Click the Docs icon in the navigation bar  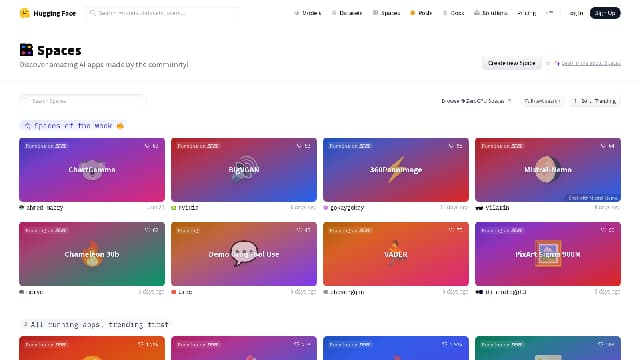pyautogui.click(x=445, y=13)
